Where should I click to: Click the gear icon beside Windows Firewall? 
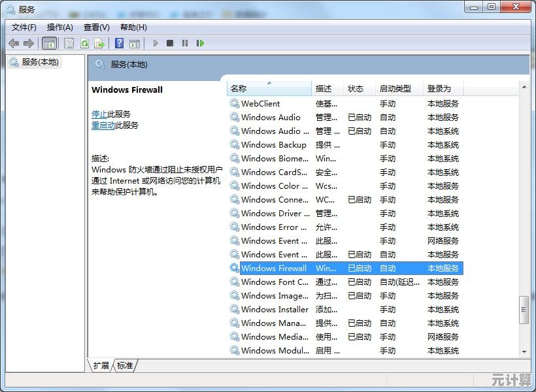(x=235, y=268)
